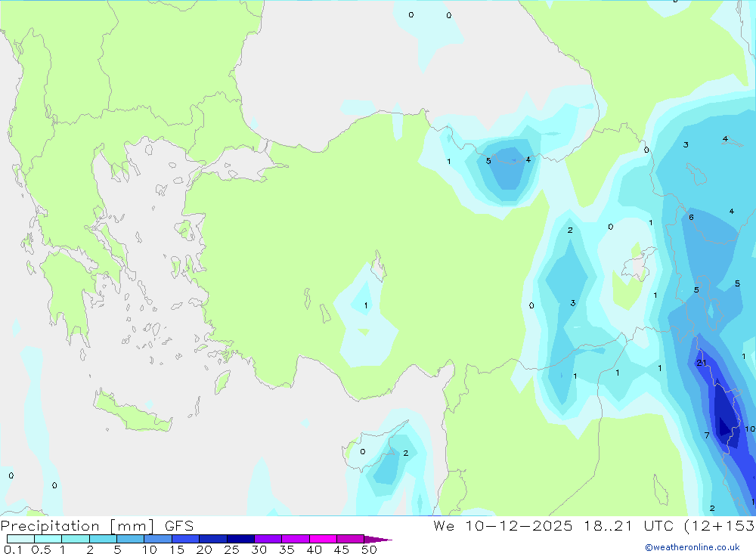Select the '25' legend scale label

231,549
